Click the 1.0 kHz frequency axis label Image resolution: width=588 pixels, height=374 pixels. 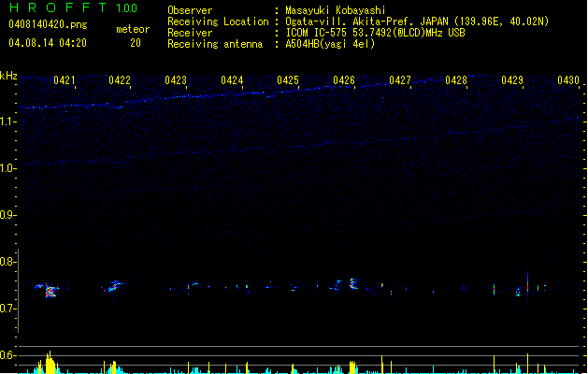click(x=7, y=168)
